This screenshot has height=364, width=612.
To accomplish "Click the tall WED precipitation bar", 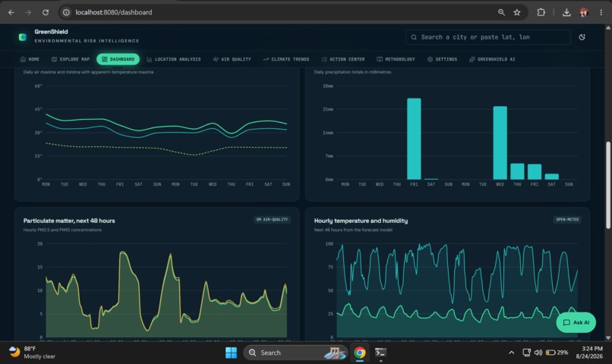I will pyautogui.click(x=500, y=143).
